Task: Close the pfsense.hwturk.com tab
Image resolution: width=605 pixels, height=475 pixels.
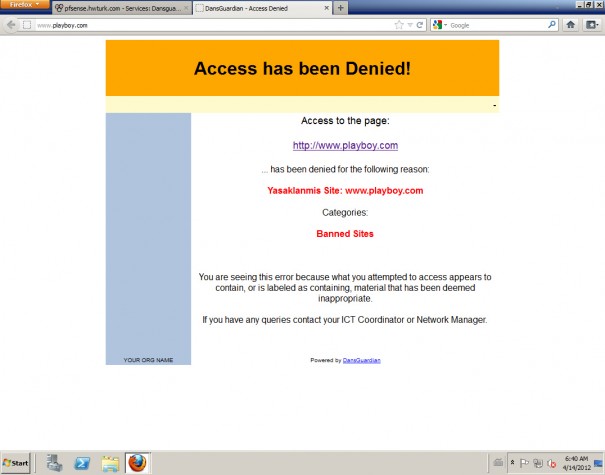Action: pyautogui.click(x=186, y=8)
